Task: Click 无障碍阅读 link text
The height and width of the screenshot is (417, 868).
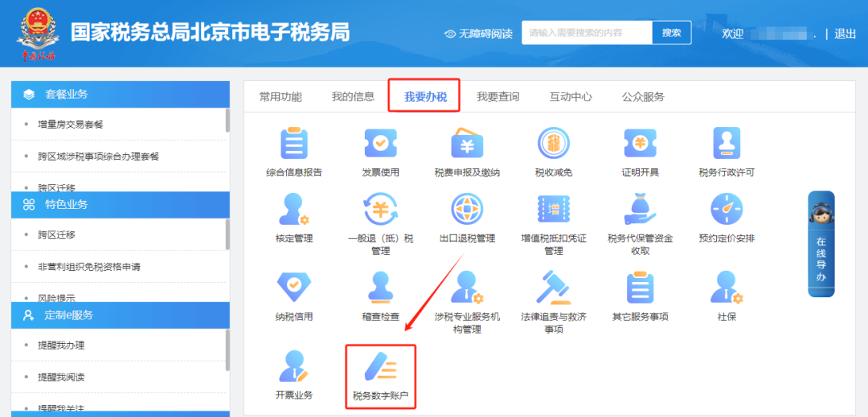Action: click(485, 35)
